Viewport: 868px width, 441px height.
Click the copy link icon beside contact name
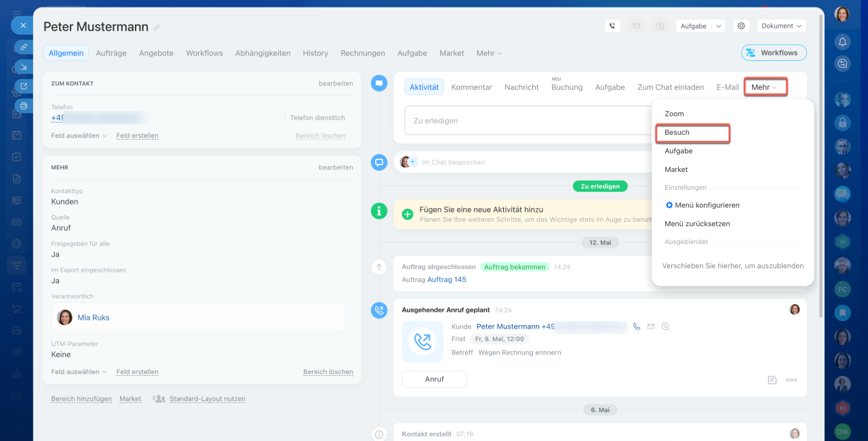point(157,28)
